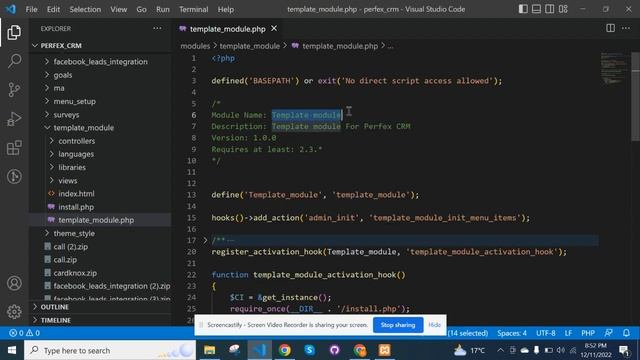The width and height of the screenshot is (640, 360).
Task: Close the template_module.php editor tab
Action: 274,29
